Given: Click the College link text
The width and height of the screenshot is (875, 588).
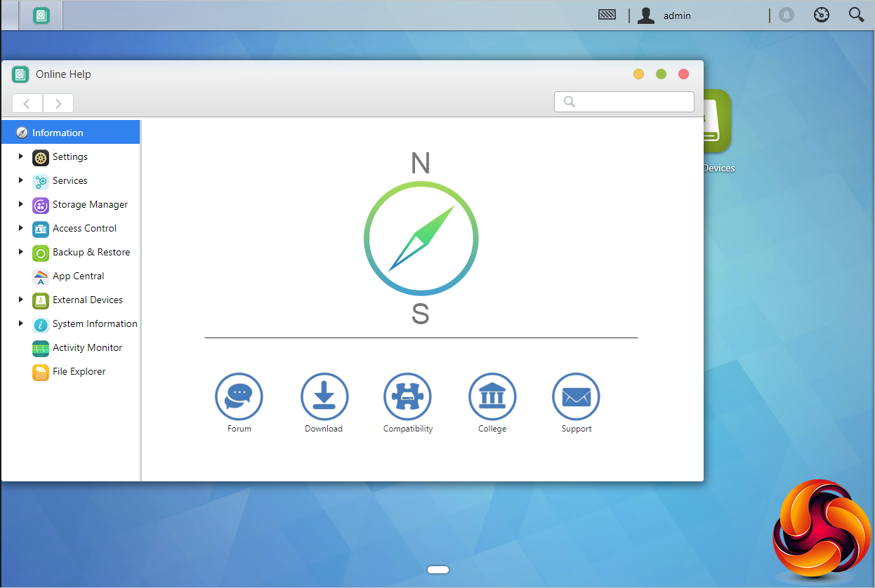Looking at the screenshot, I should coord(492,429).
